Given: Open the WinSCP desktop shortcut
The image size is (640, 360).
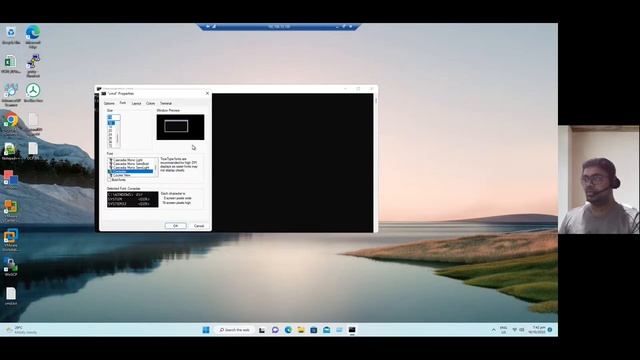Looking at the screenshot, I should [11, 267].
